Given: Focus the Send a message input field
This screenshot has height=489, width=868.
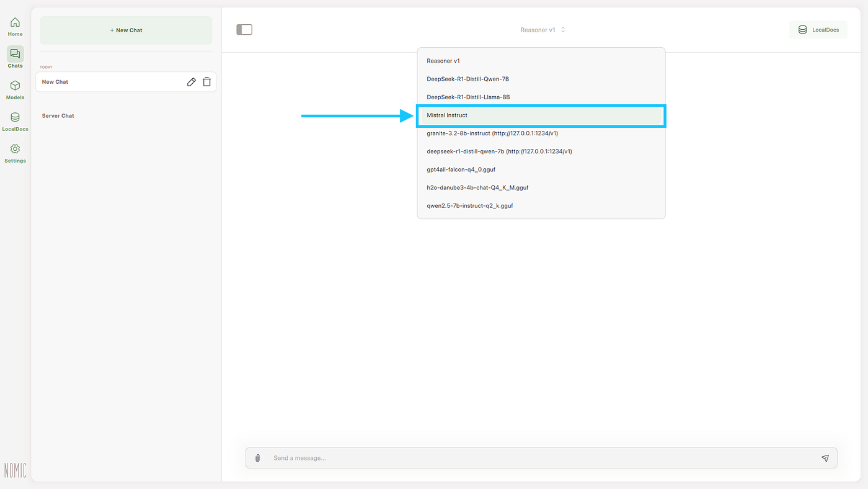Looking at the screenshot, I should (x=541, y=458).
